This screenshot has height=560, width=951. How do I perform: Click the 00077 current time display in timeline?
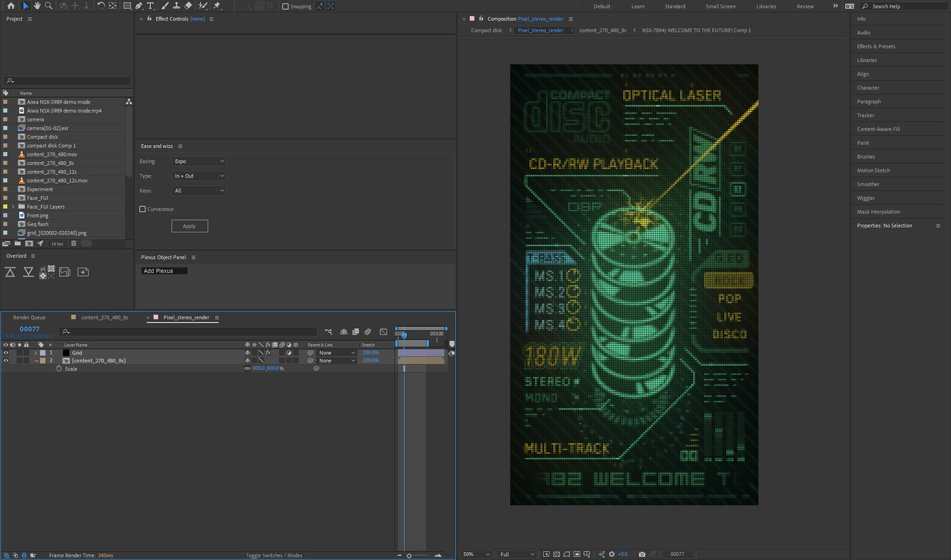[30, 329]
